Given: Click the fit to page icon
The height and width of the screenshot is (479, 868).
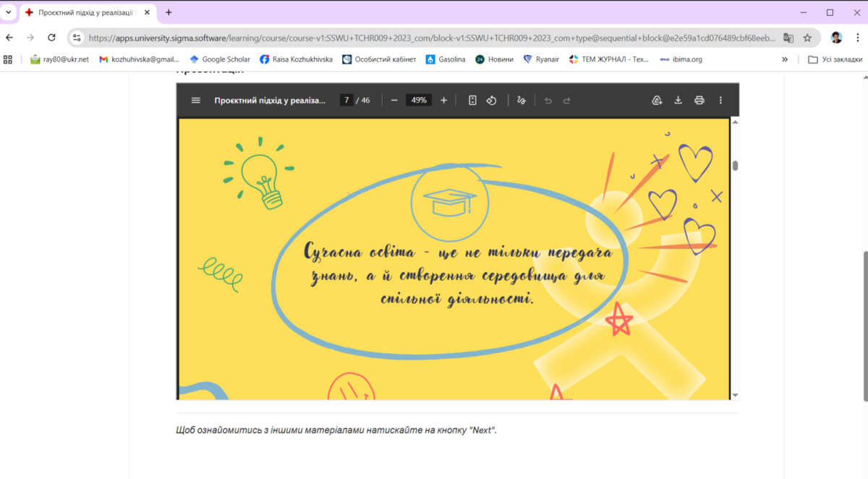Looking at the screenshot, I should point(472,101).
